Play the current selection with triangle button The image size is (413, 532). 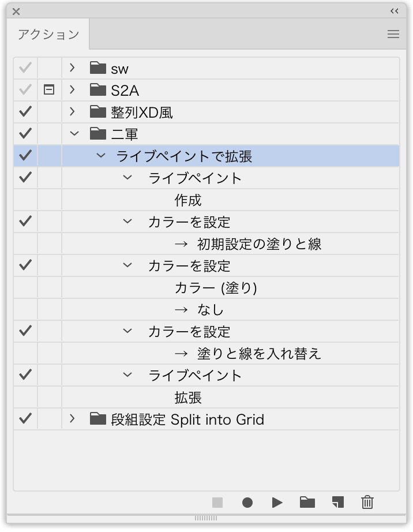[277, 503]
